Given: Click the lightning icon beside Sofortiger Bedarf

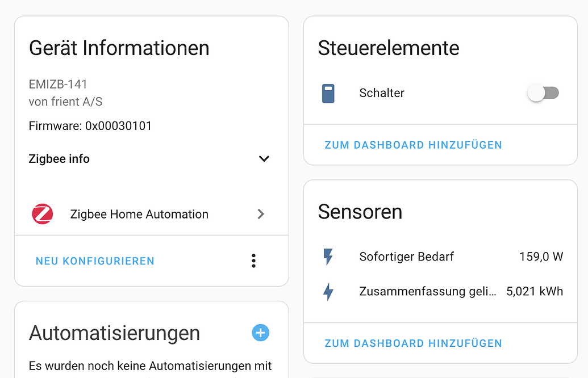Looking at the screenshot, I should pyautogui.click(x=330, y=257).
